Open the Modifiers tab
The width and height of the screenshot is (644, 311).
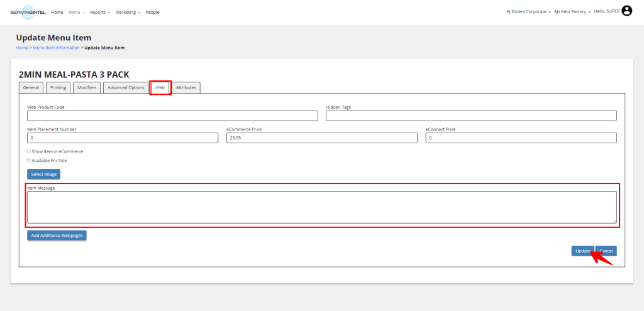[x=87, y=87]
